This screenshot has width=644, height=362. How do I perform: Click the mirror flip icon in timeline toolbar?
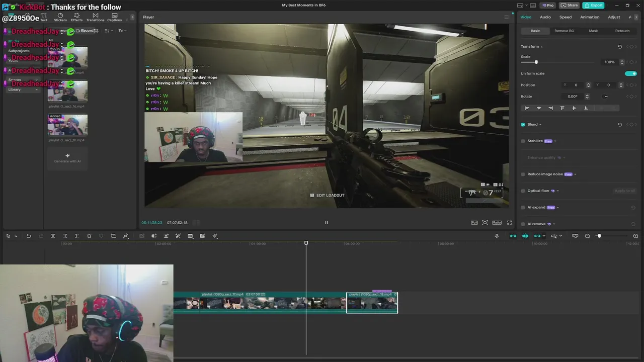(154, 236)
